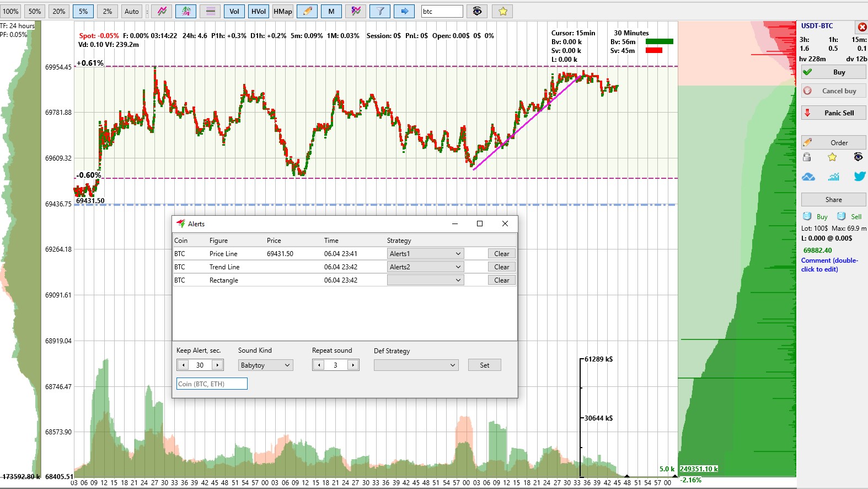Toggle the Vol volume display button
Image resolution: width=868 pixels, height=489 pixels.
click(x=234, y=11)
